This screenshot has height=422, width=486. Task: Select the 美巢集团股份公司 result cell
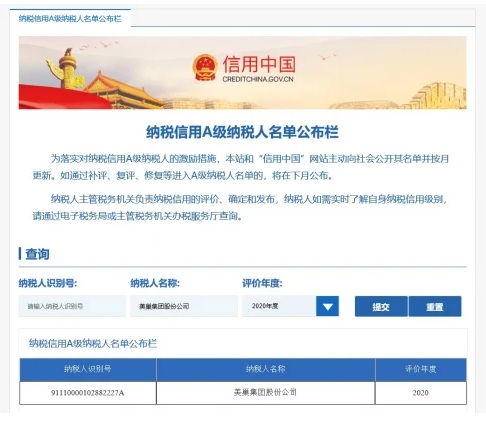tap(266, 393)
